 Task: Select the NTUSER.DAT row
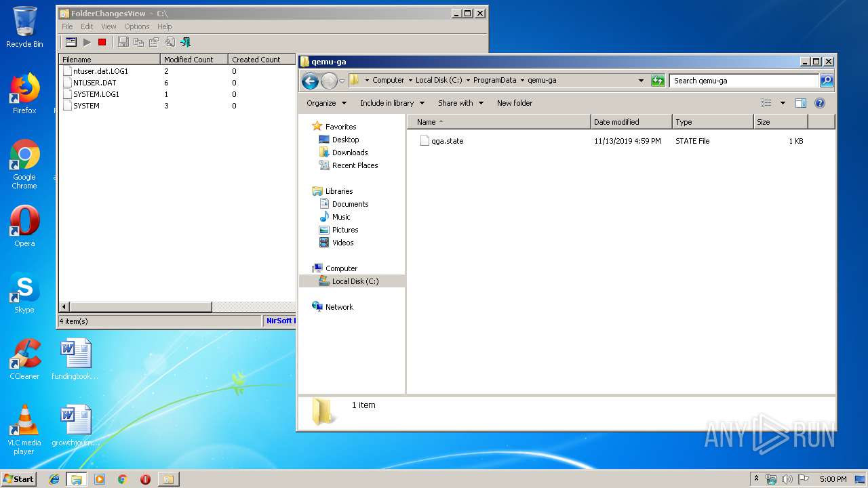pyautogui.click(x=178, y=83)
